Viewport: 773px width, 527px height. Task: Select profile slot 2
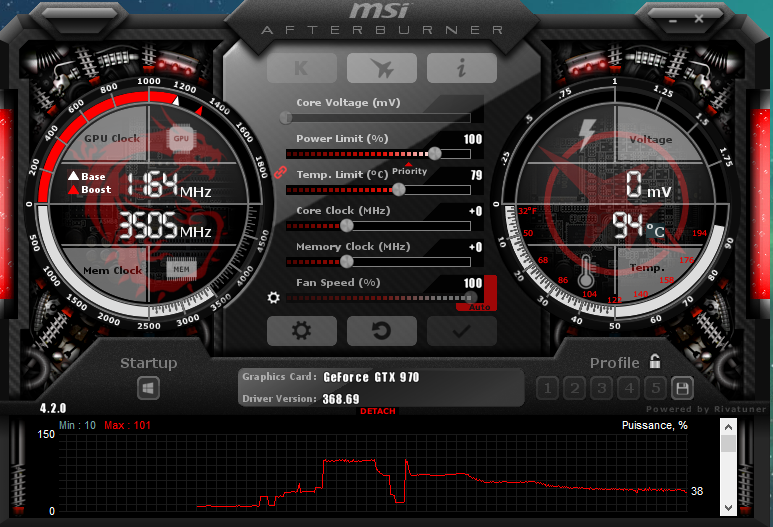574,388
